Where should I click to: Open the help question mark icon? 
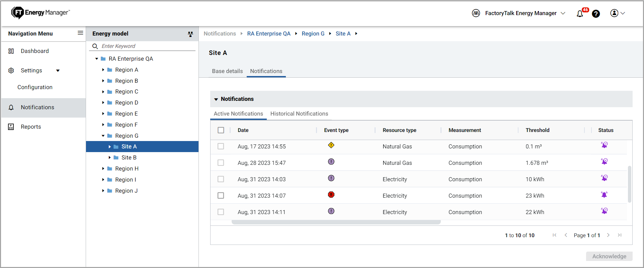click(x=596, y=14)
